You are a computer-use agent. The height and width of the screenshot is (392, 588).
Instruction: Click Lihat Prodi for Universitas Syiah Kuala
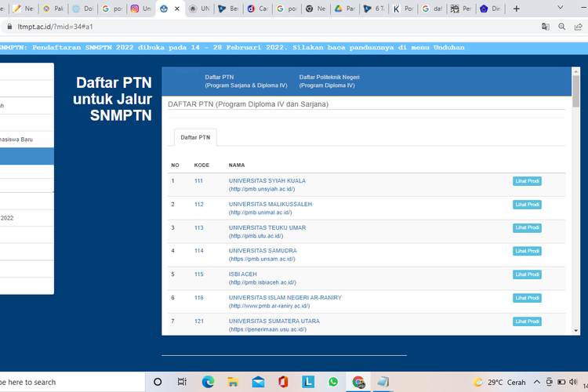[x=528, y=181]
